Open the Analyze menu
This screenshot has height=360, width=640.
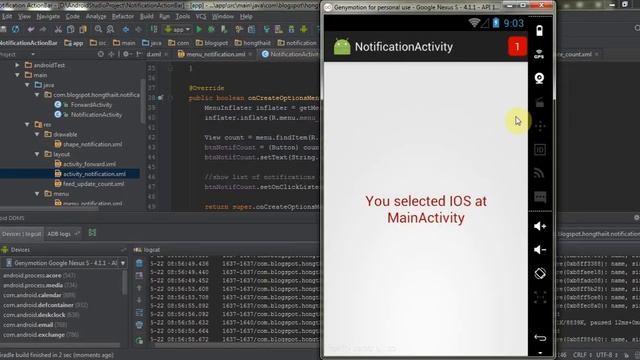click(x=96, y=17)
